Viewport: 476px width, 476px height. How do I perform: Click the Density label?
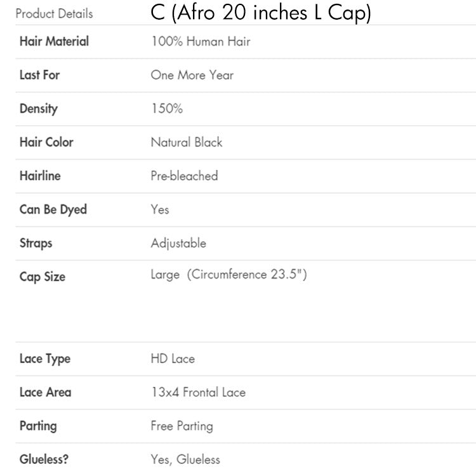(39, 109)
